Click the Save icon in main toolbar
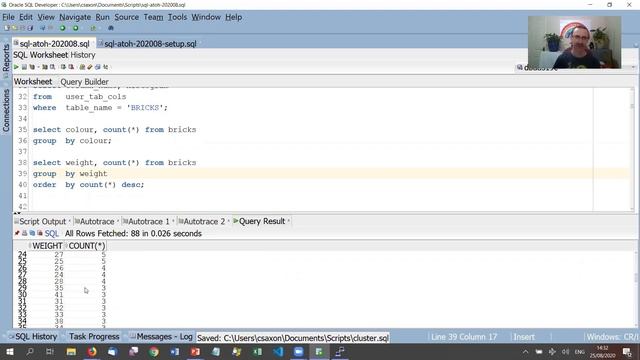 coord(22,28)
